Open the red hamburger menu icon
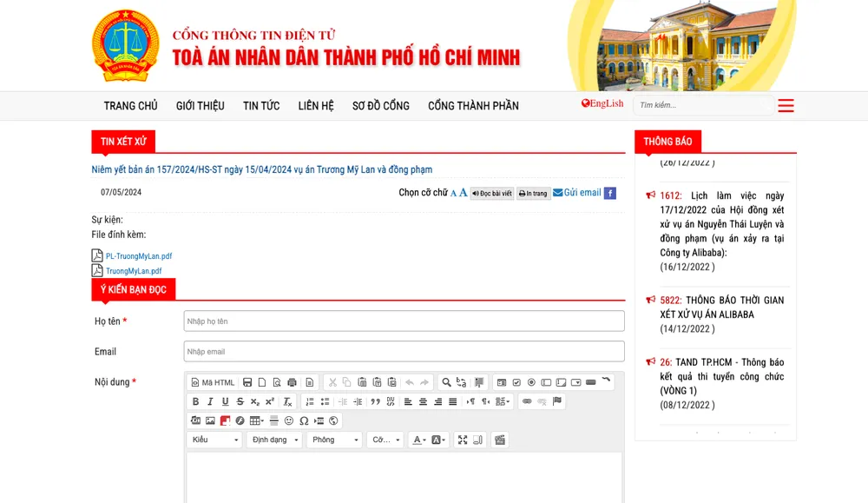Viewport: 868px width, 503px height. point(786,106)
